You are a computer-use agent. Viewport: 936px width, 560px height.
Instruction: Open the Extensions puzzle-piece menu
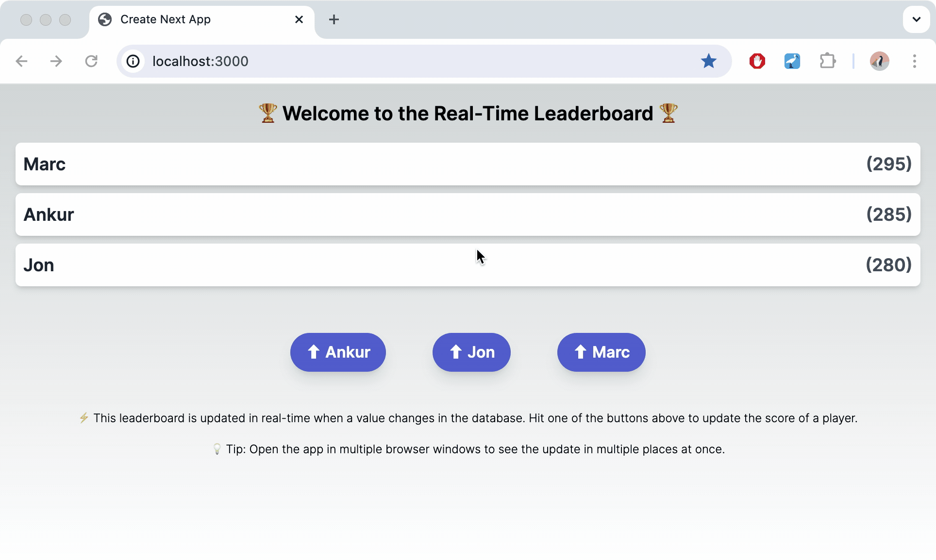[827, 61]
